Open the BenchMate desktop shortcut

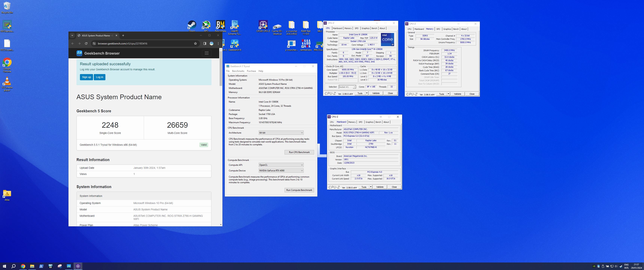point(220,26)
